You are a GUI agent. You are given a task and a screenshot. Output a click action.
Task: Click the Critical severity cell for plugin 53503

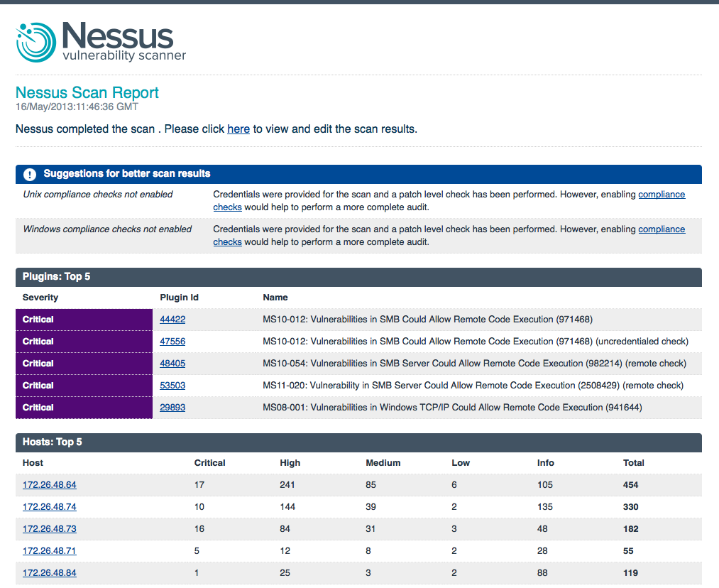(84, 386)
